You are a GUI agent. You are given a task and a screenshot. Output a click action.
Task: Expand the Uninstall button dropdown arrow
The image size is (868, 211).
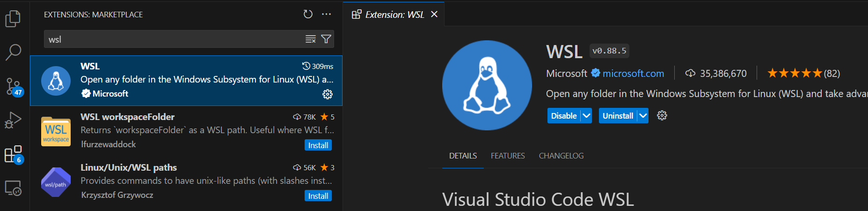point(643,116)
